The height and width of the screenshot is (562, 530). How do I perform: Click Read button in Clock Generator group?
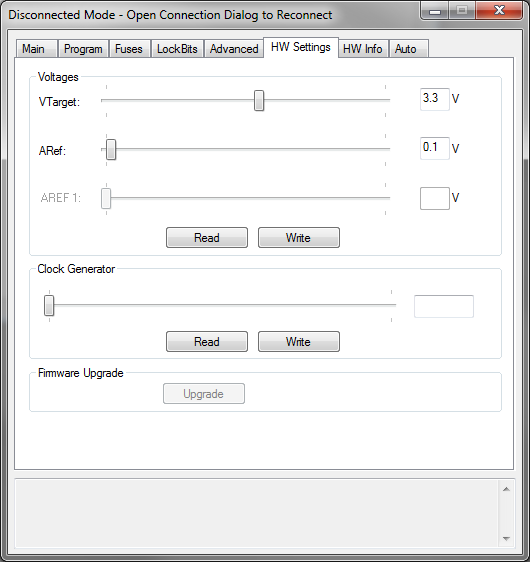click(207, 342)
